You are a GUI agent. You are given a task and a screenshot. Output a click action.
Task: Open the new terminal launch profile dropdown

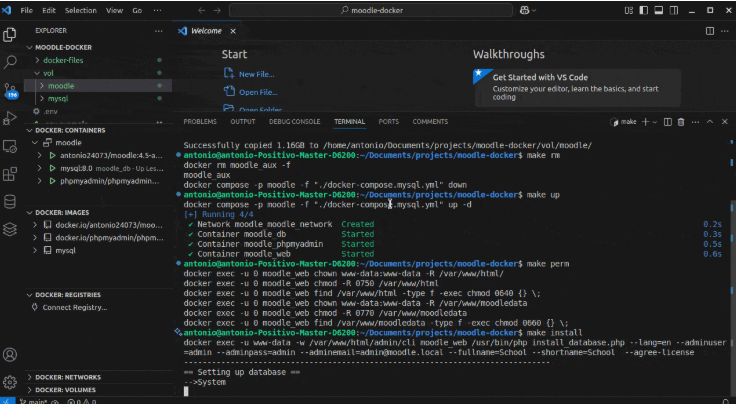coord(654,122)
